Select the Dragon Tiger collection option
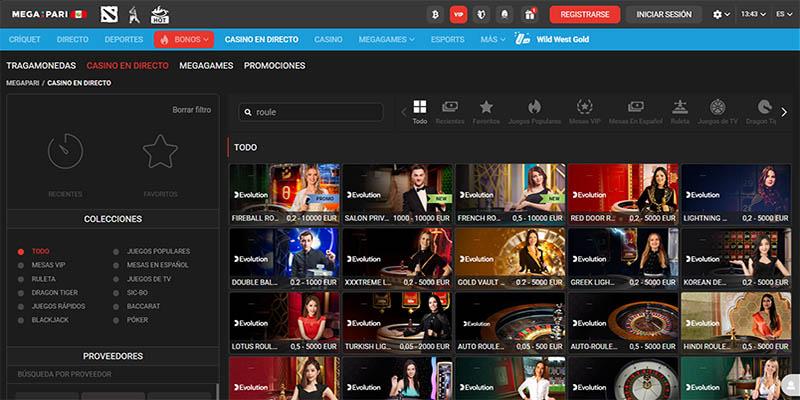 click(48, 293)
